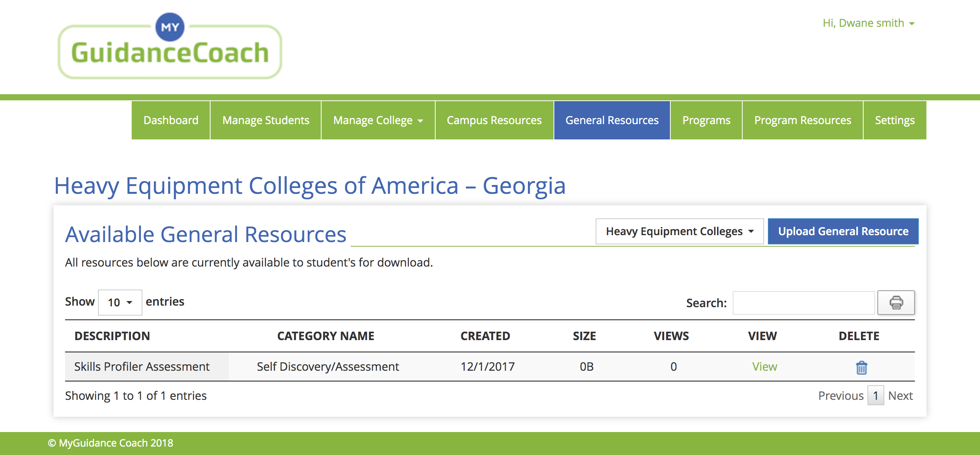
Task: Click the MyGuidance Coach 2018 copyright text
Action: (111, 443)
